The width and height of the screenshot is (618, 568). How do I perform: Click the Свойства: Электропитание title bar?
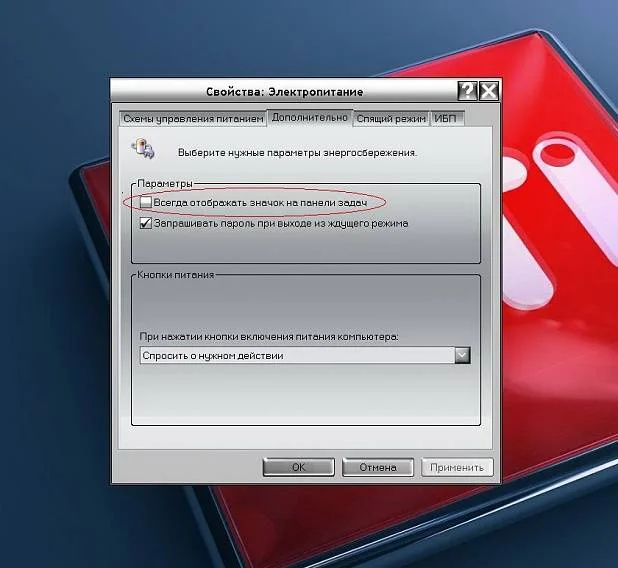pos(285,91)
